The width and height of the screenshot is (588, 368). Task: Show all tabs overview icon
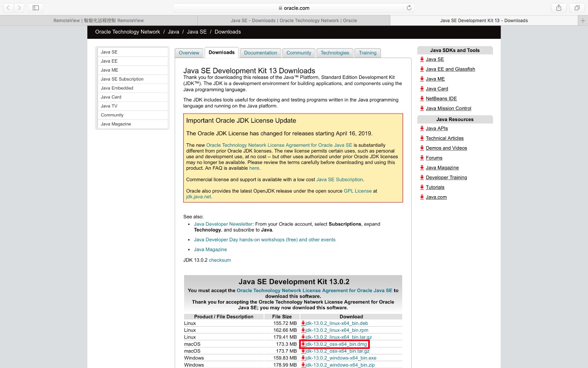(x=577, y=8)
